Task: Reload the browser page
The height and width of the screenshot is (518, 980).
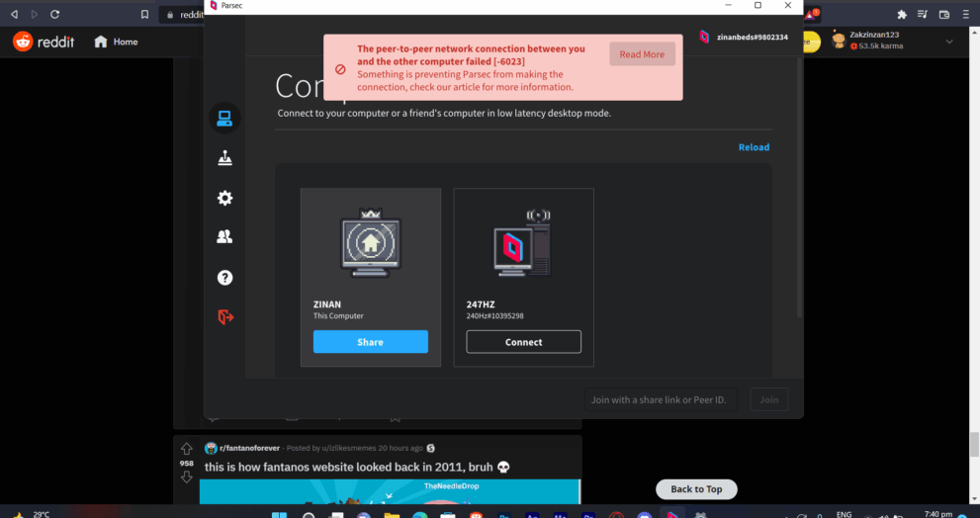Action: (55, 14)
